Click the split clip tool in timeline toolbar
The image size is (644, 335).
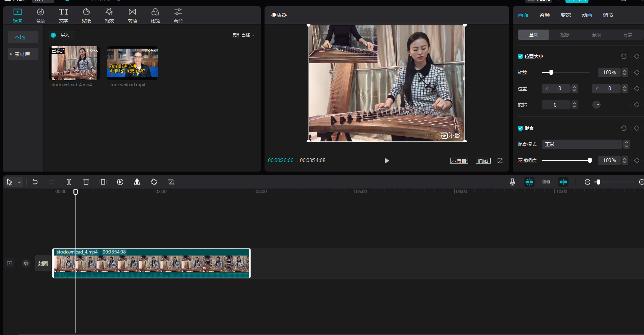click(69, 182)
